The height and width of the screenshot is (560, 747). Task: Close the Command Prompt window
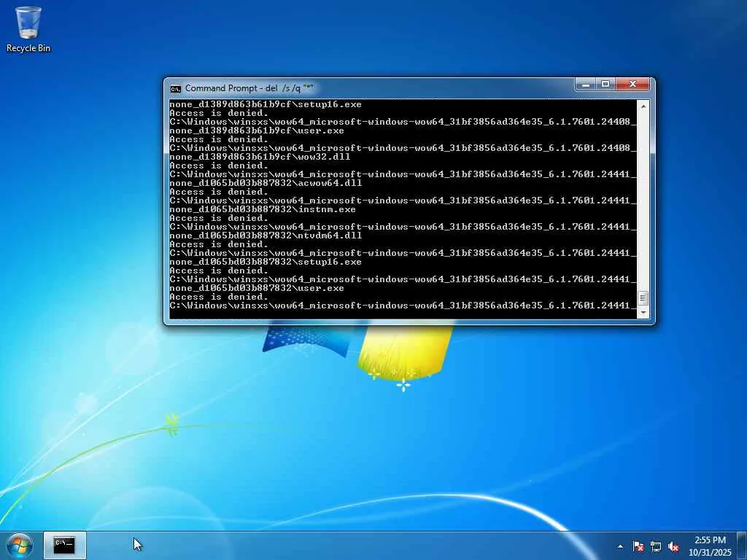(x=632, y=85)
